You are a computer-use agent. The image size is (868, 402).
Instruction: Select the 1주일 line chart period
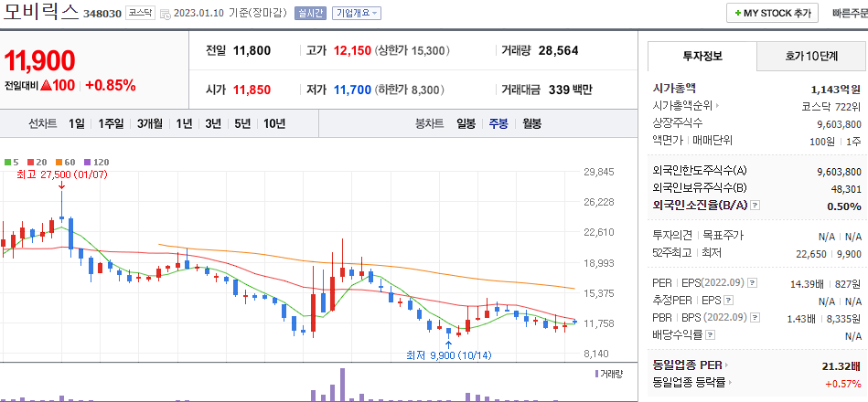tap(112, 124)
